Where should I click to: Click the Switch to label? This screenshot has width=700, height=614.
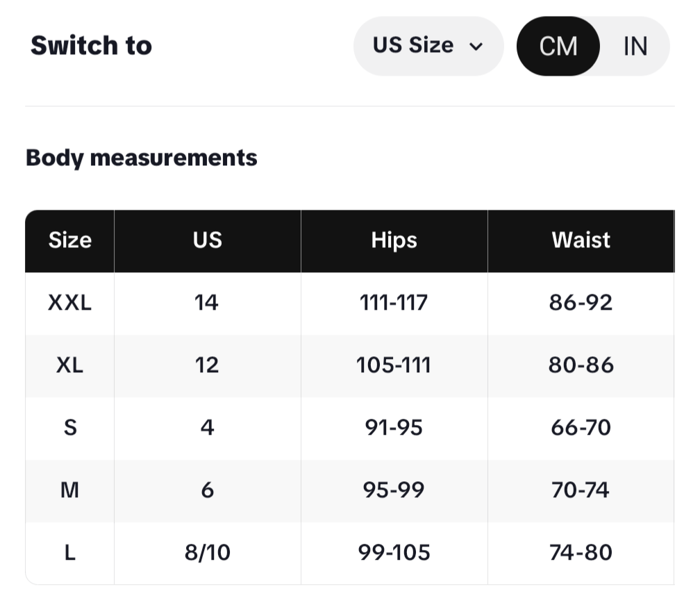(x=91, y=46)
